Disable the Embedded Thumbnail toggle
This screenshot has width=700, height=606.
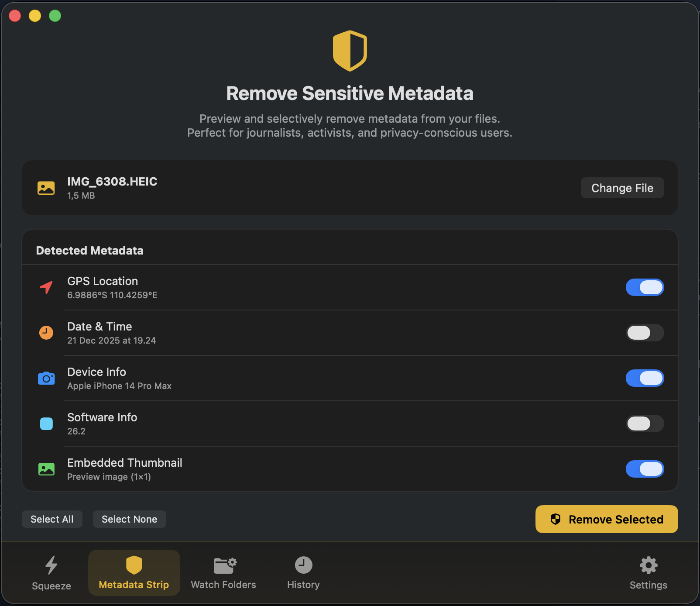[645, 469]
